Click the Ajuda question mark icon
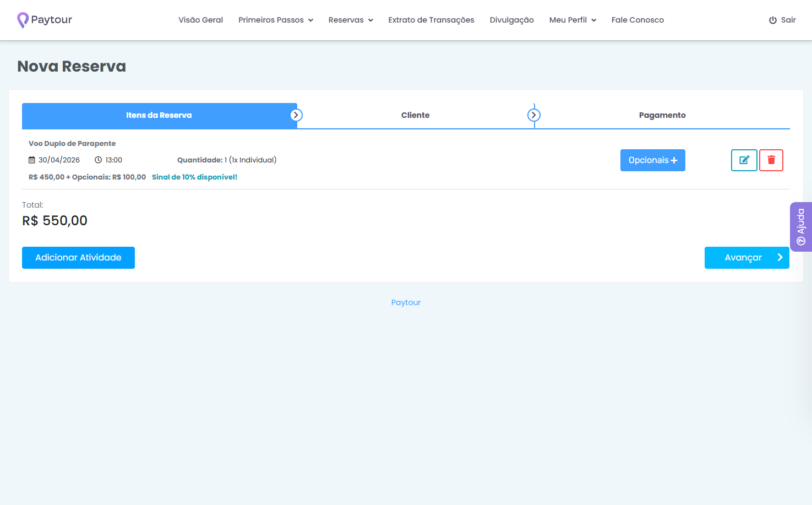The image size is (812, 505). [801, 241]
